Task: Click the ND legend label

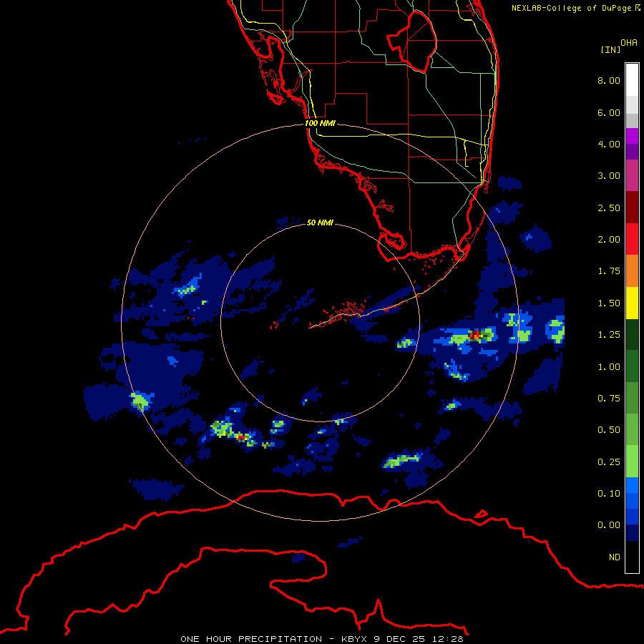Action: 615,557
